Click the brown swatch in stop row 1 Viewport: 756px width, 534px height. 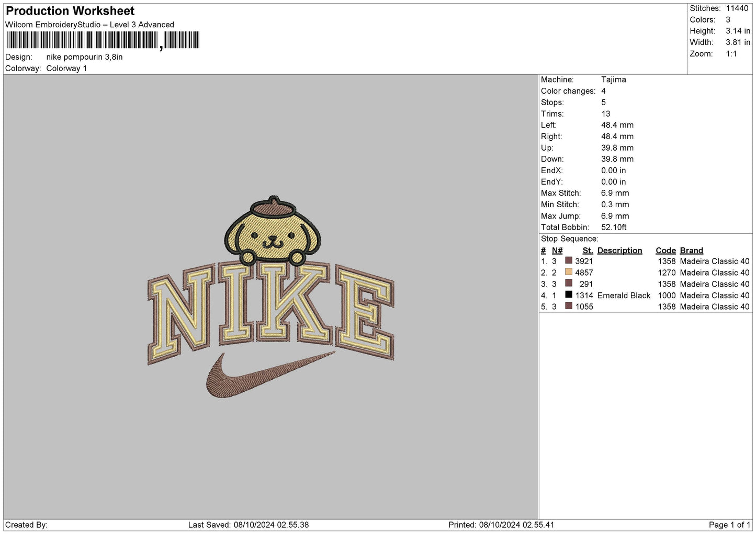(x=569, y=260)
